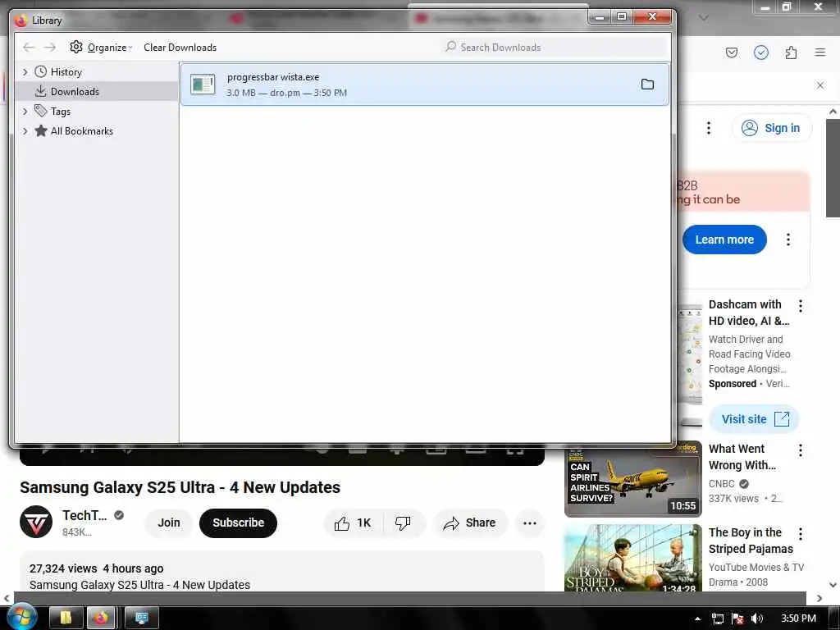Click the horizontal scrollbar left arrow
The height and width of the screenshot is (630, 840).
point(7,598)
